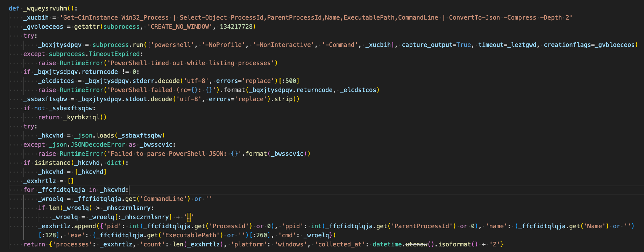This screenshot has width=644, height=252.
Task: Click the '-NonInteractive' argument string
Action: point(284,45)
